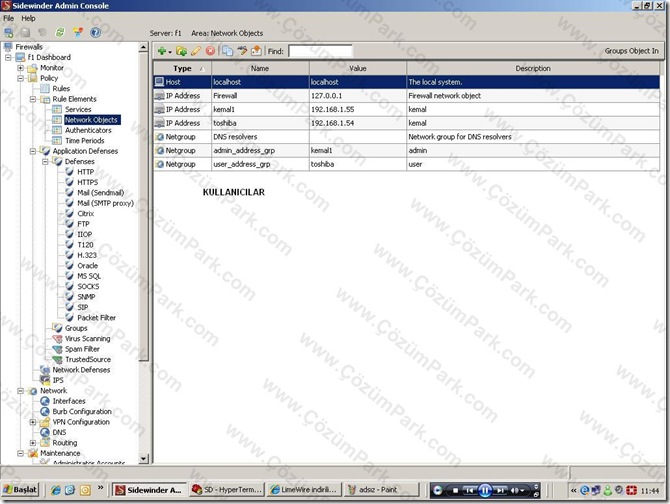This screenshot has width=670, height=504.
Task: Collapse the f1 Dashboard tree node
Action: tap(8, 57)
